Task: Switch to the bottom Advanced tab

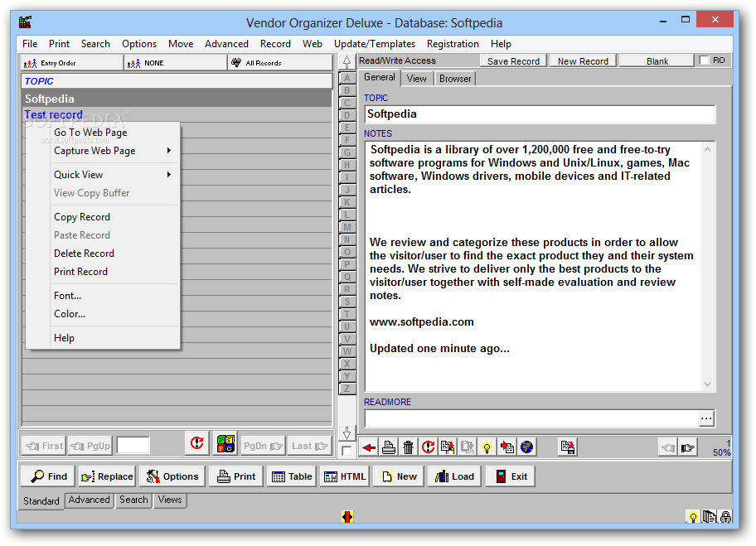Action: click(90, 500)
